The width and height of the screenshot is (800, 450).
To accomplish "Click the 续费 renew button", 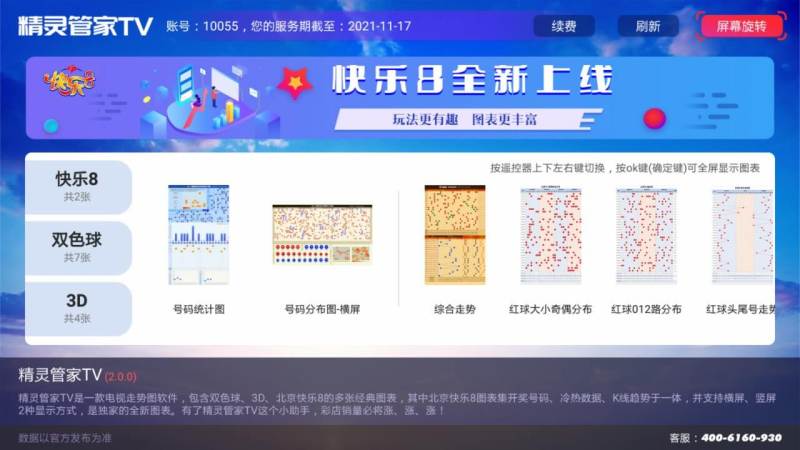I will (x=564, y=26).
